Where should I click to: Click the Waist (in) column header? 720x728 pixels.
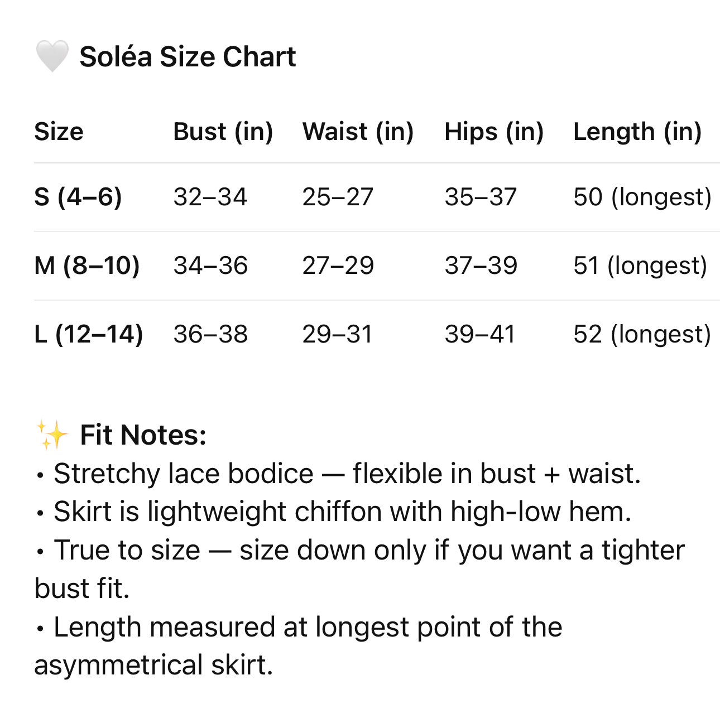[x=358, y=132]
